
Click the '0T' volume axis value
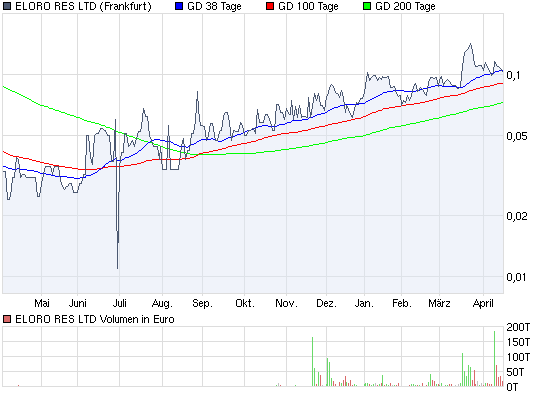tap(512, 387)
